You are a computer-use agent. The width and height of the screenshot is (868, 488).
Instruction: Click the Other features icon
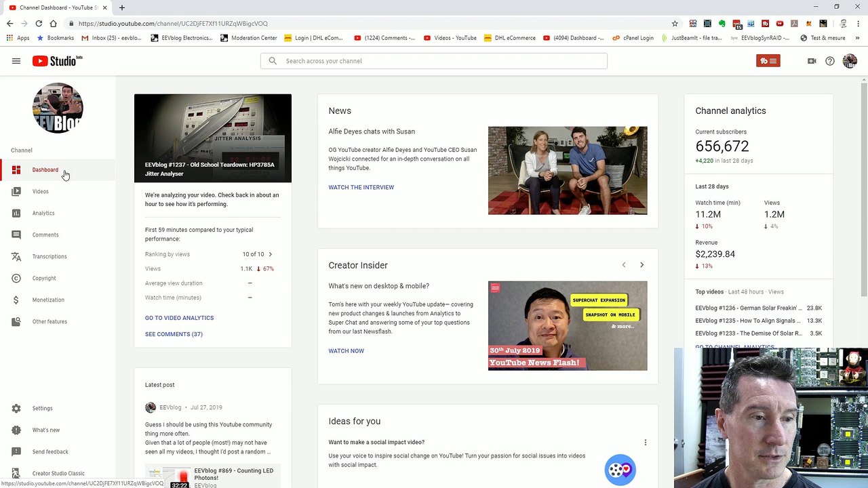click(x=16, y=321)
